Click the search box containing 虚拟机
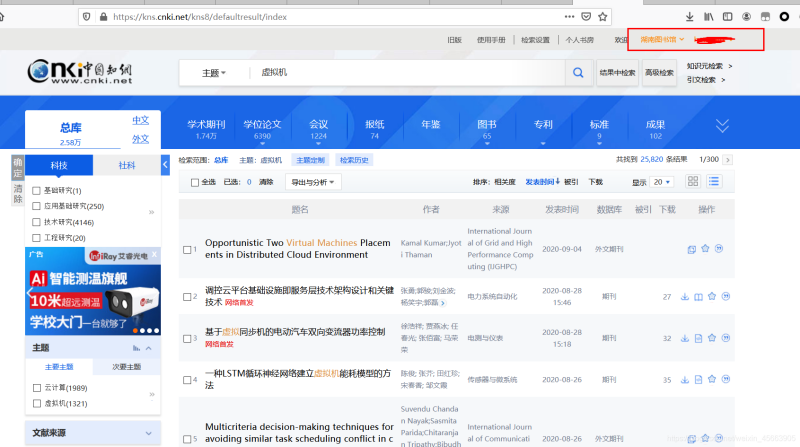This screenshot has width=800, height=447. pyautogui.click(x=407, y=73)
